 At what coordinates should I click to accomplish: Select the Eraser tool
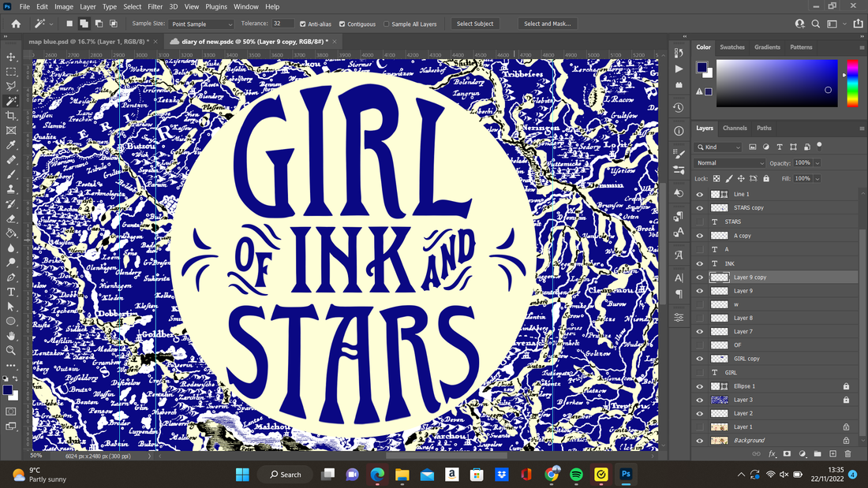11,218
